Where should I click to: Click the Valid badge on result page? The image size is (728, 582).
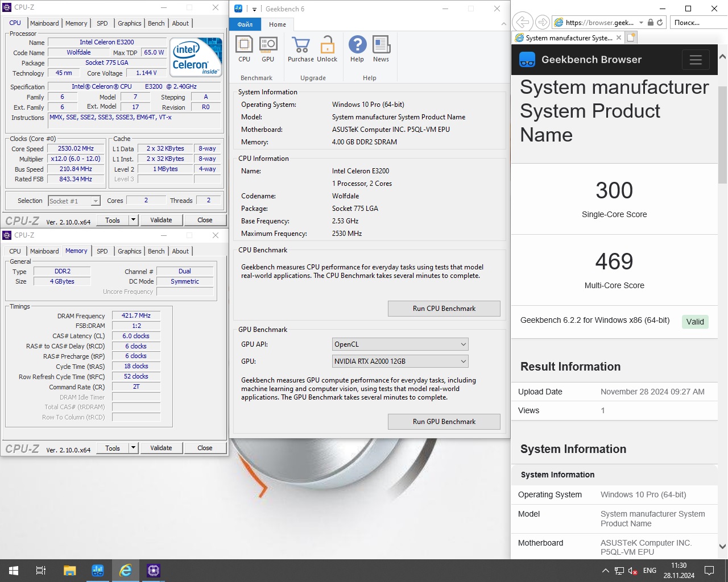(x=695, y=322)
